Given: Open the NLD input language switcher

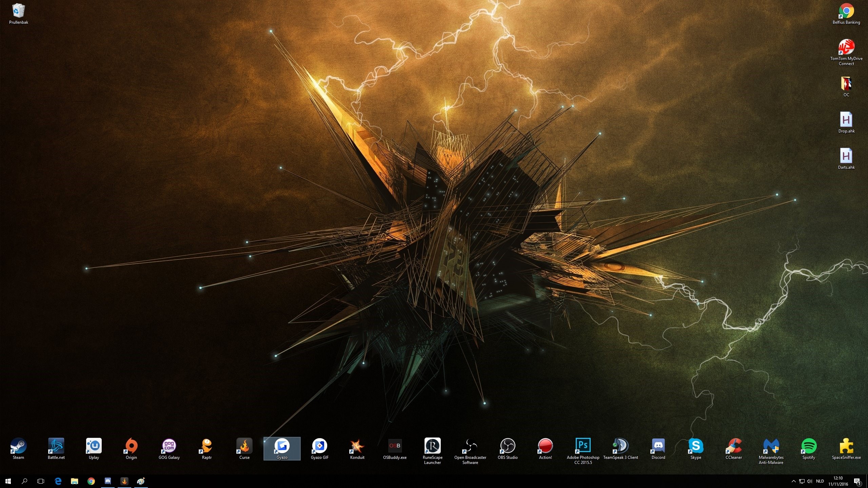Looking at the screenshot, I should [x=820, y=481].
